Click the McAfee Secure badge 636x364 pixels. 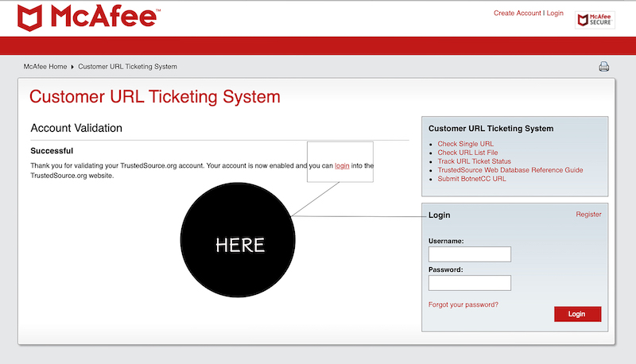click(x=595, y=20)
